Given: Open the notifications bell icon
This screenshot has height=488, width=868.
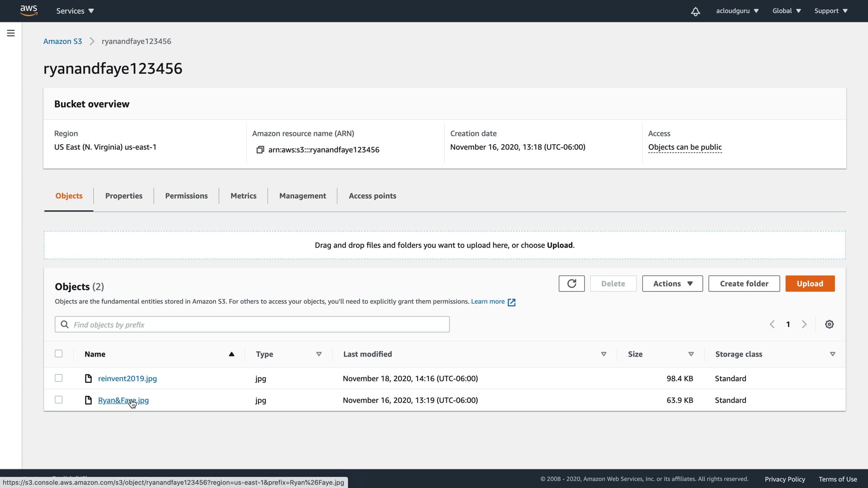Looking at the screenshot, I should (695, 11).
